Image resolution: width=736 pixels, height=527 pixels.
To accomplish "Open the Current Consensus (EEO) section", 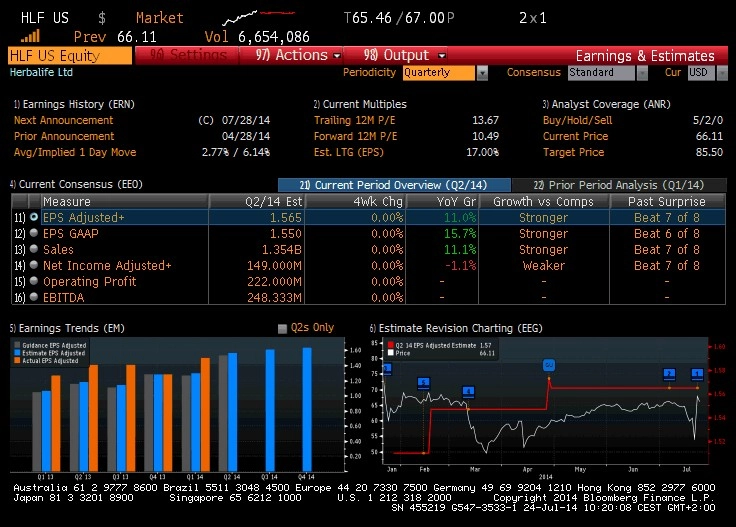I will (x=76, y=184).
